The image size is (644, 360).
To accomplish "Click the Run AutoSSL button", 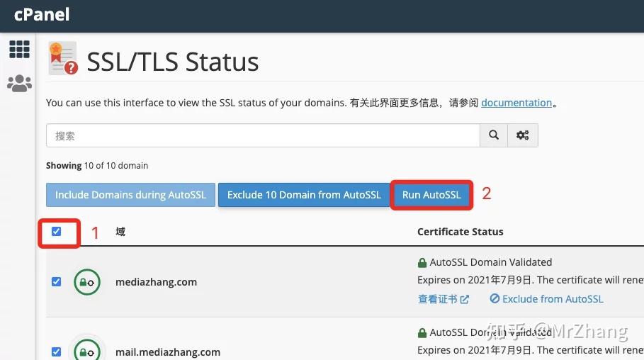I will click(x=431, y=195).
